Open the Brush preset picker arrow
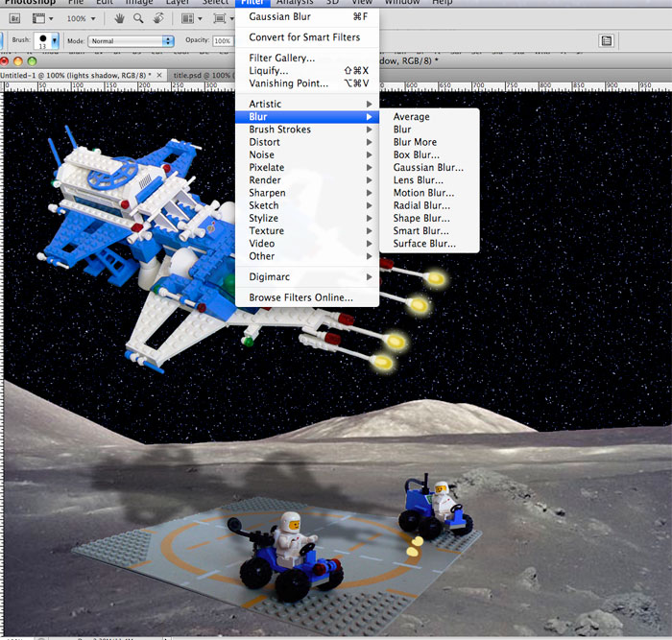This screenshot has height=640, width=672. tap(55, 40)
